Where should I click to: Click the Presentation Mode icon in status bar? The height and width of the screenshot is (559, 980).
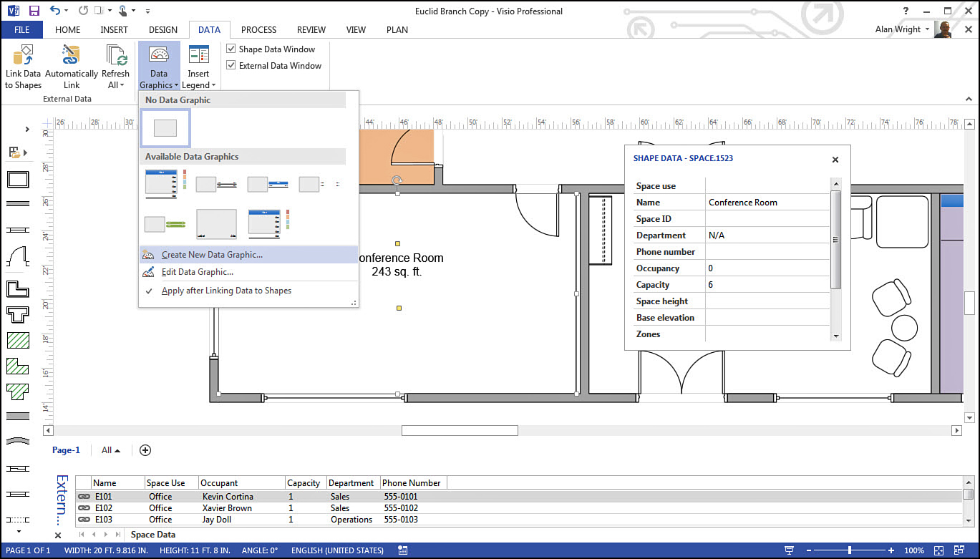coord(790,550)
